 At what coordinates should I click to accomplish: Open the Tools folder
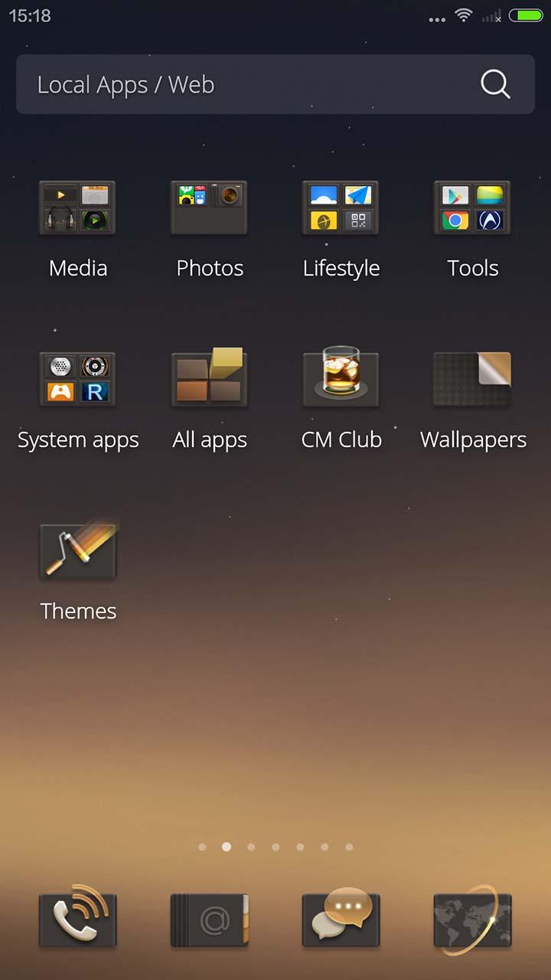[x=472, y=208]
